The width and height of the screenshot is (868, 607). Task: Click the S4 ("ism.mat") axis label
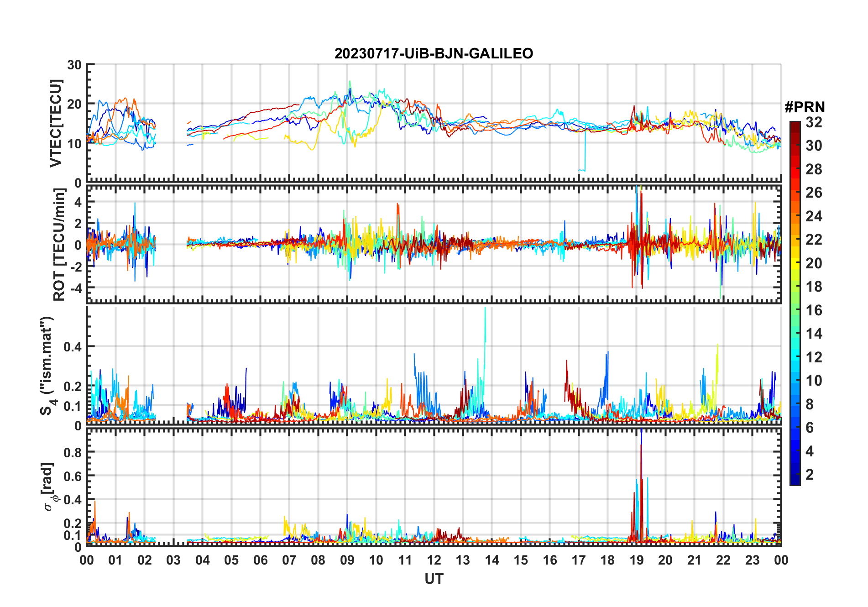click(48, 366)
